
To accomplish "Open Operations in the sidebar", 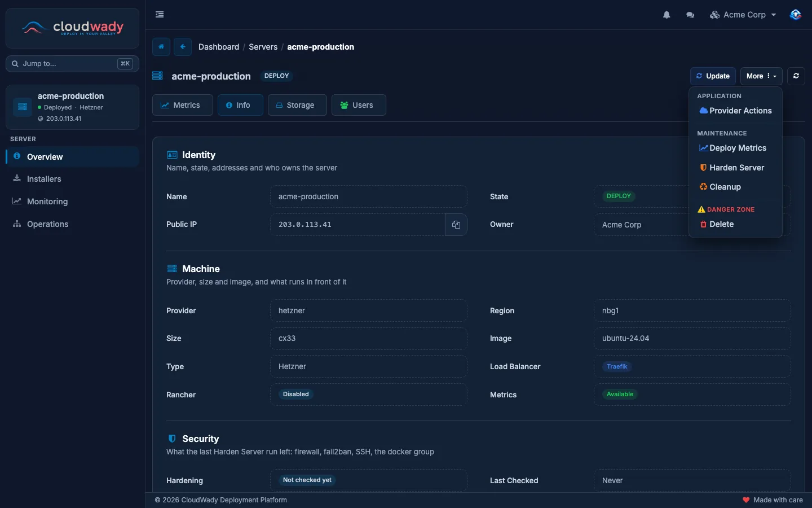I will 72,224.
